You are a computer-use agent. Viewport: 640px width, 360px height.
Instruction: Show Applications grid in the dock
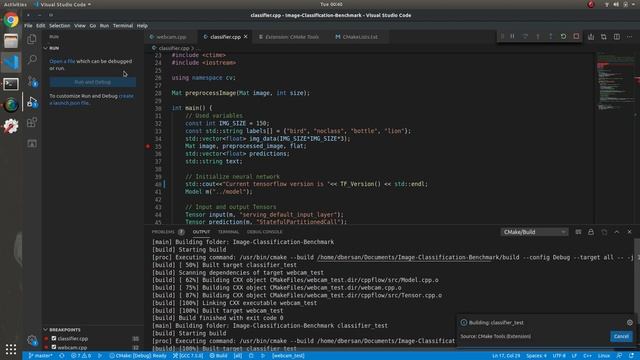coord(11,349)
